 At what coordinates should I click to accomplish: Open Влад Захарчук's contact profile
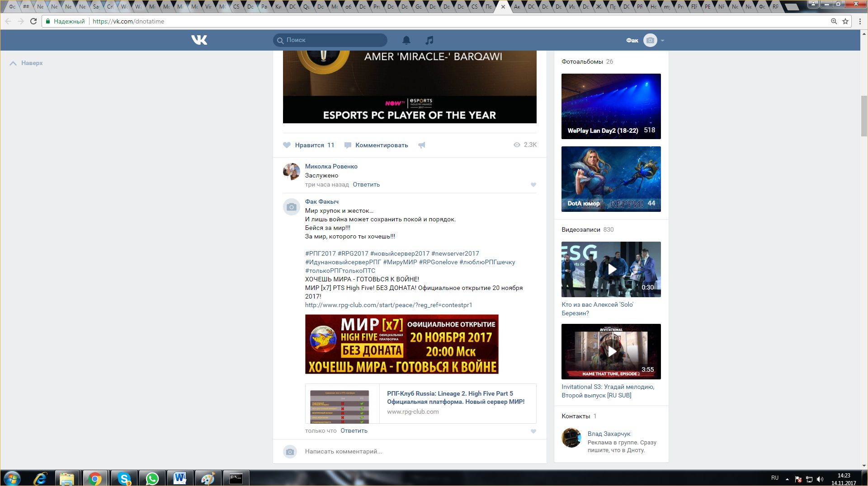(x=609, y=434)
